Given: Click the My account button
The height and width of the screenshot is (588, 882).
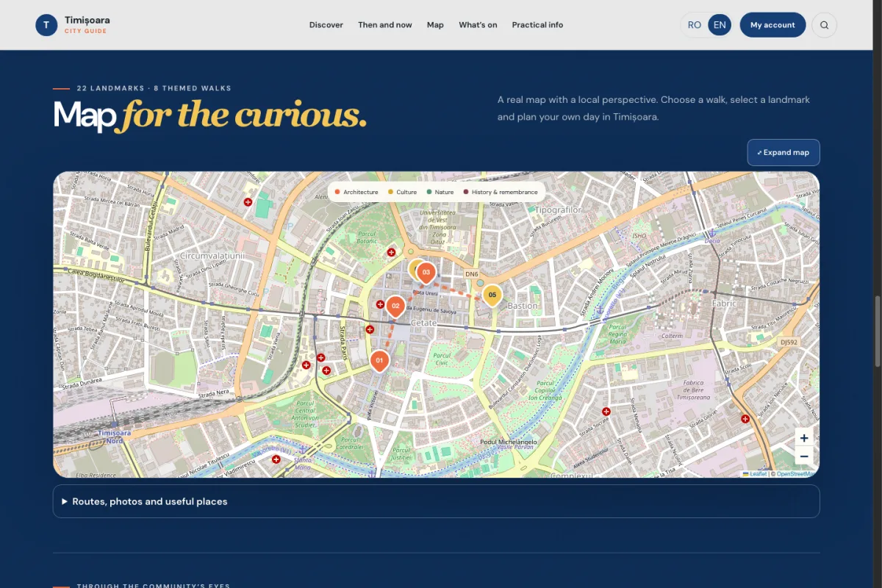Looking at the screenshot, I should tap(772, 25).
